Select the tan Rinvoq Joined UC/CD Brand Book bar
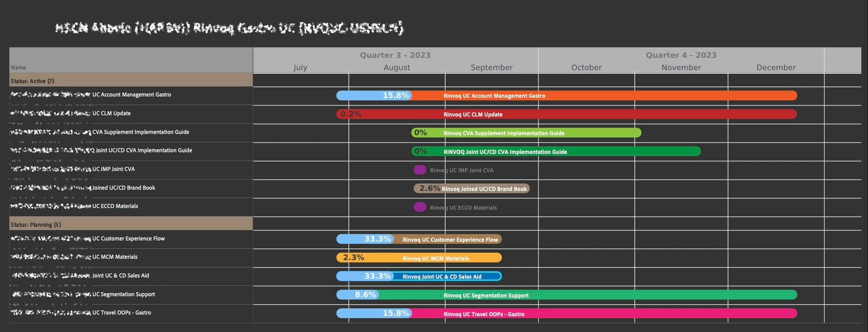This screenshot has height=332, width=868. tap(471, 188)
